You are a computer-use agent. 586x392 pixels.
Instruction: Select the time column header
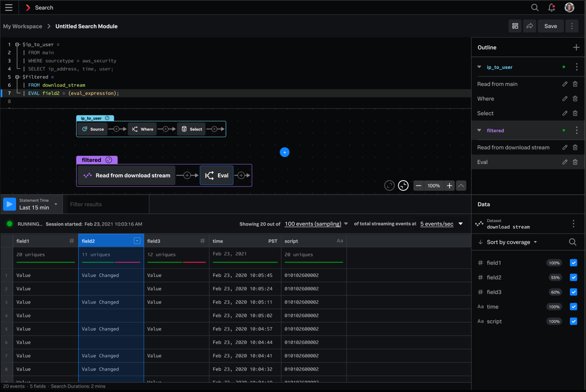[x=245, y=241]
